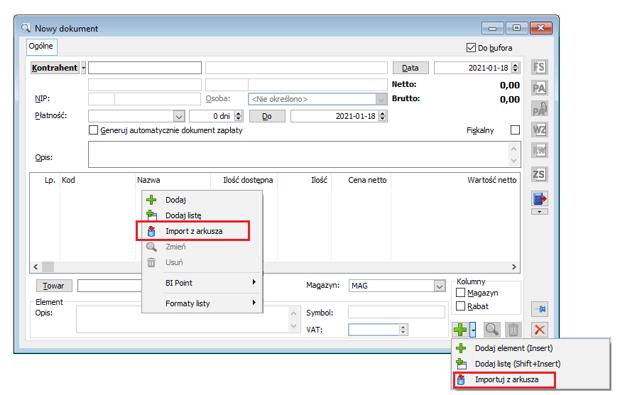Enable Generuj automatycznie dokument zapłaty checkbox
Image resolution: width=620 pixels, height=395 pixels.
point(93,130)
